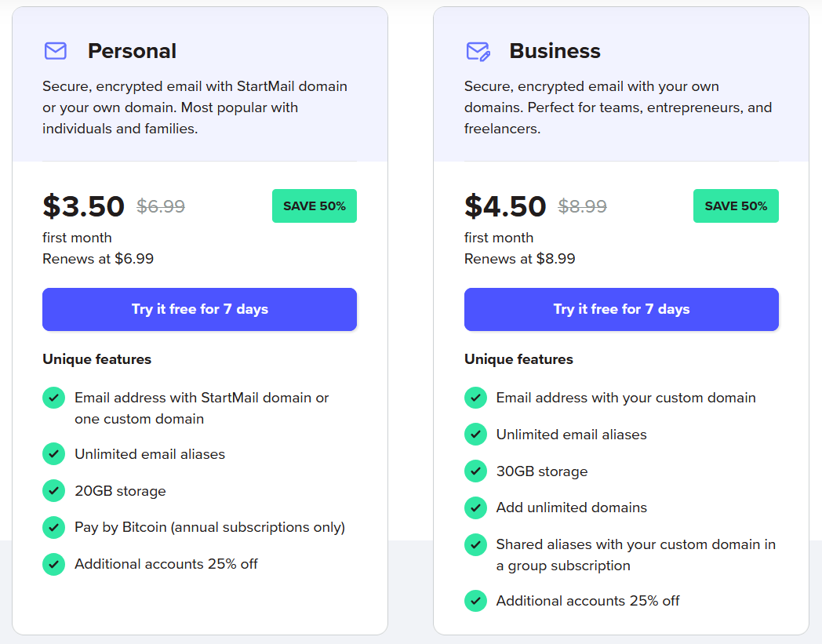Click checkmark next to Pay by Bitcoin
This screenshot has height=644, width=822.
click(53, 528)
